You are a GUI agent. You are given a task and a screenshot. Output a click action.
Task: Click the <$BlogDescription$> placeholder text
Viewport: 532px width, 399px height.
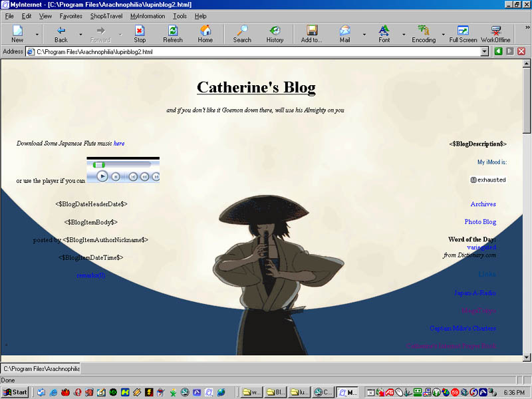point(477,144)
